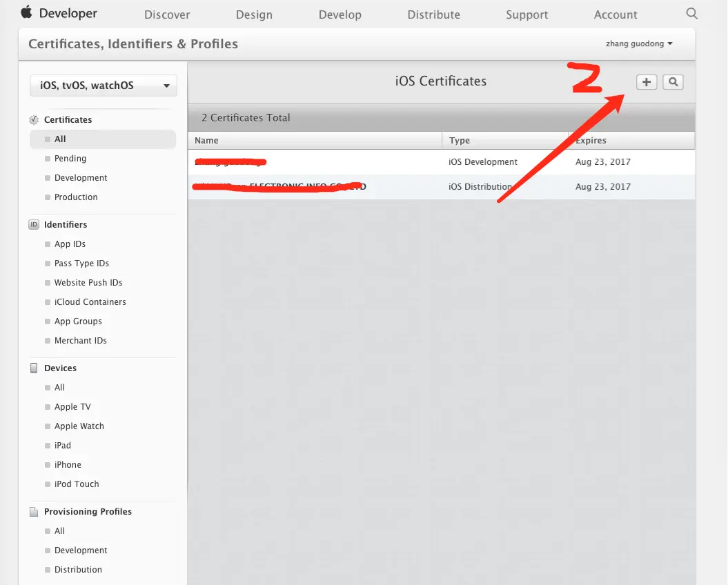Viewport: 728px width, 585px height.
Task: Click the Apple logo in header
Action: click(x=26, y=12)
